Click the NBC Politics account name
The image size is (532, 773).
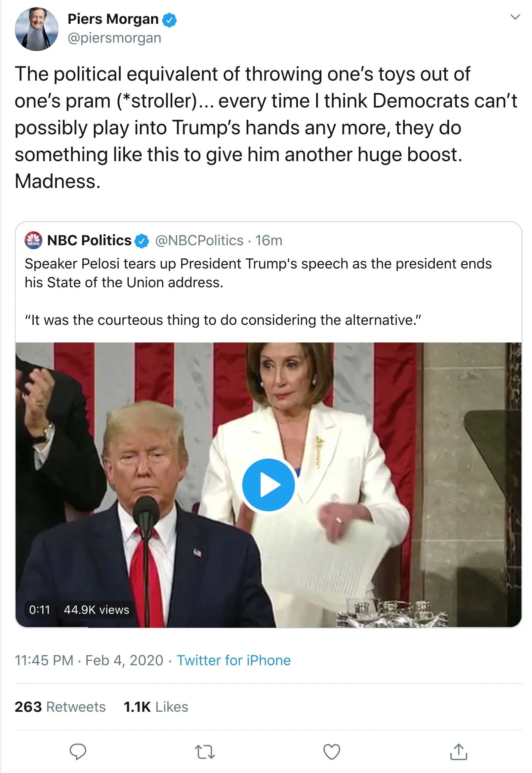[x=89, y=240]
